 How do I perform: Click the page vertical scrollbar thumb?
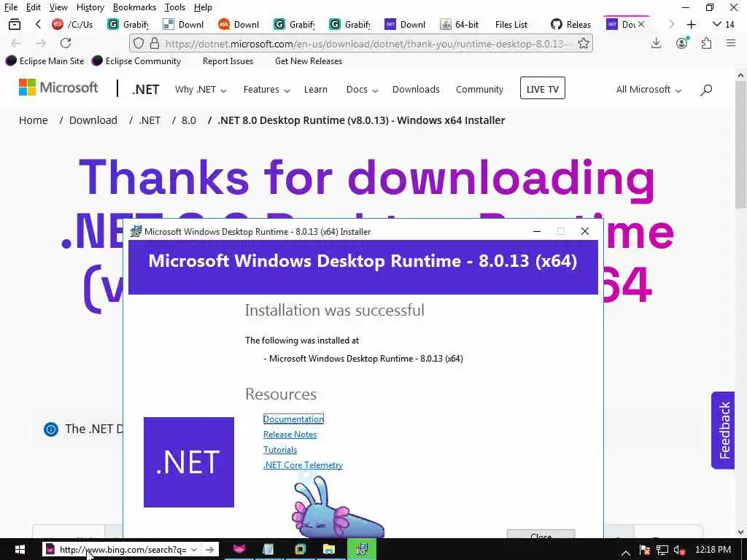(x=741, y=144)
